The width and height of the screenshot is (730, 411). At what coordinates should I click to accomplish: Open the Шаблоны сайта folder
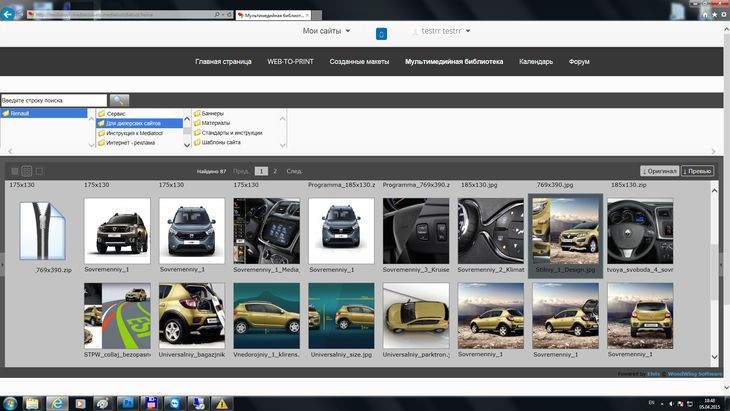[x=222, y=142]
